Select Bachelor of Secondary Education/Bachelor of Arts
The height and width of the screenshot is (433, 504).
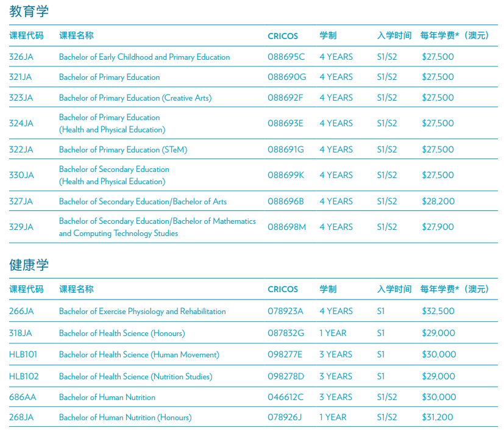point(143,202)
